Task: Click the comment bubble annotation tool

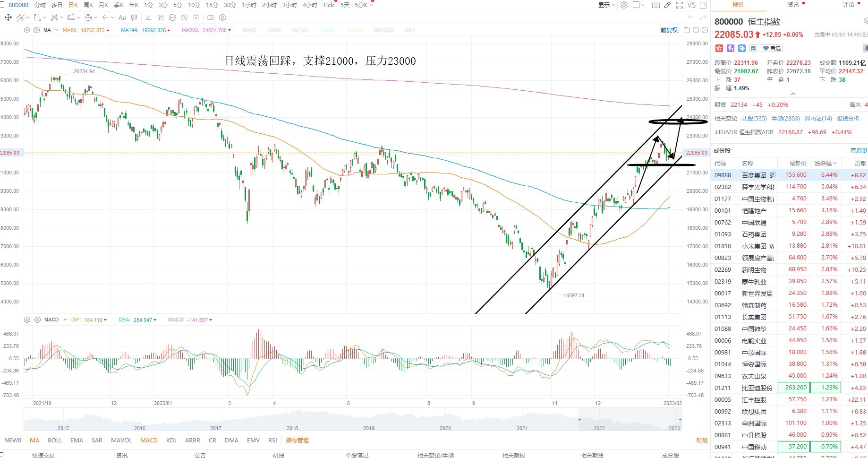Action: 134,17
